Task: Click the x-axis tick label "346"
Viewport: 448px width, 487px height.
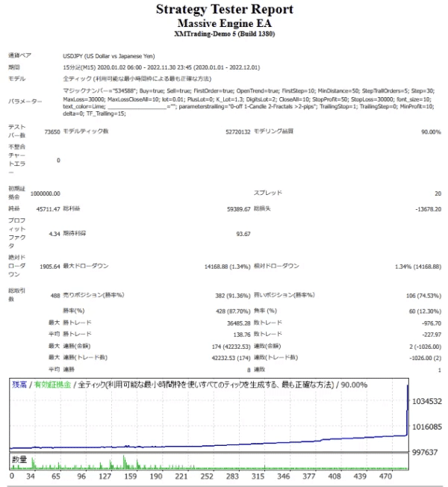Action: (x=283, y=477)
